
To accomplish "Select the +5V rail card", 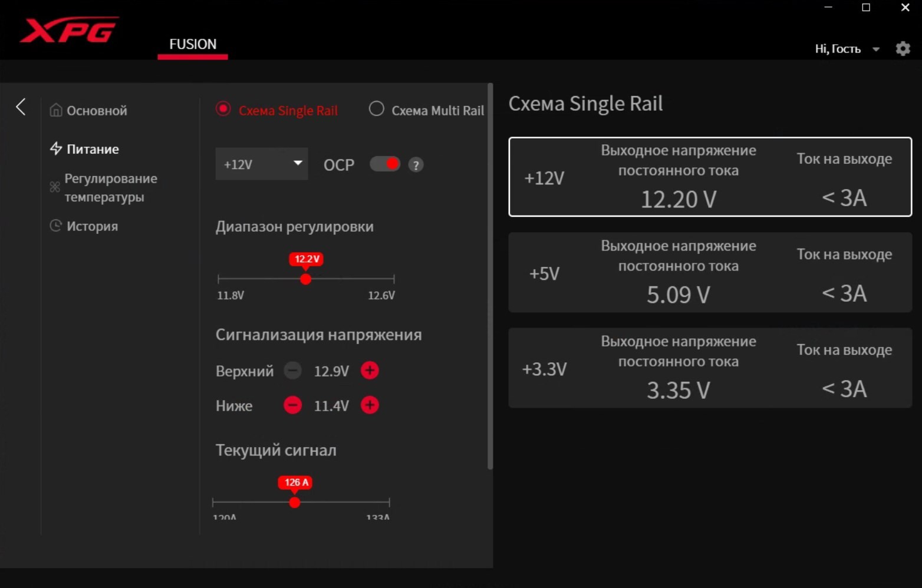I will tap(710, 272).
